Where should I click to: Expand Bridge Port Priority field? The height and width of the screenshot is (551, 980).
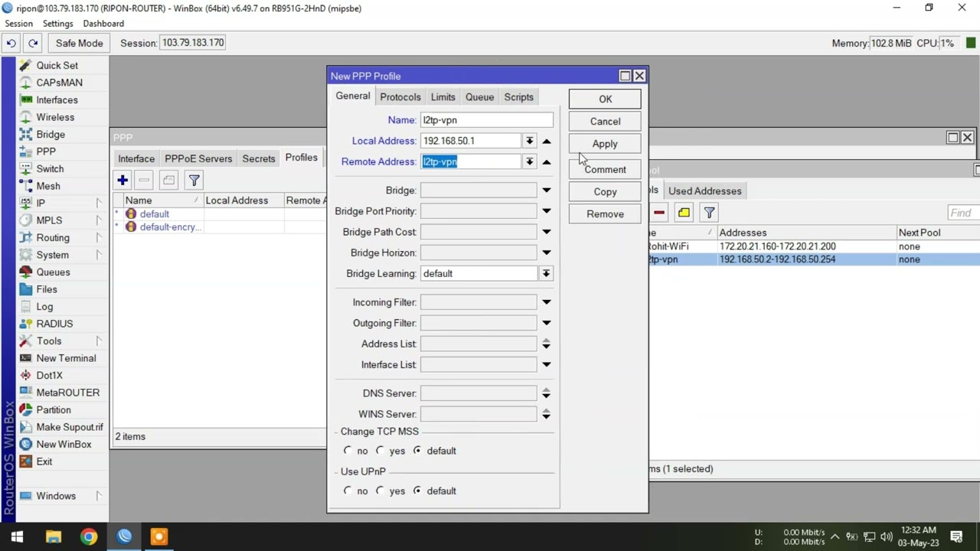pyautogui.click(x=547, y=211)
